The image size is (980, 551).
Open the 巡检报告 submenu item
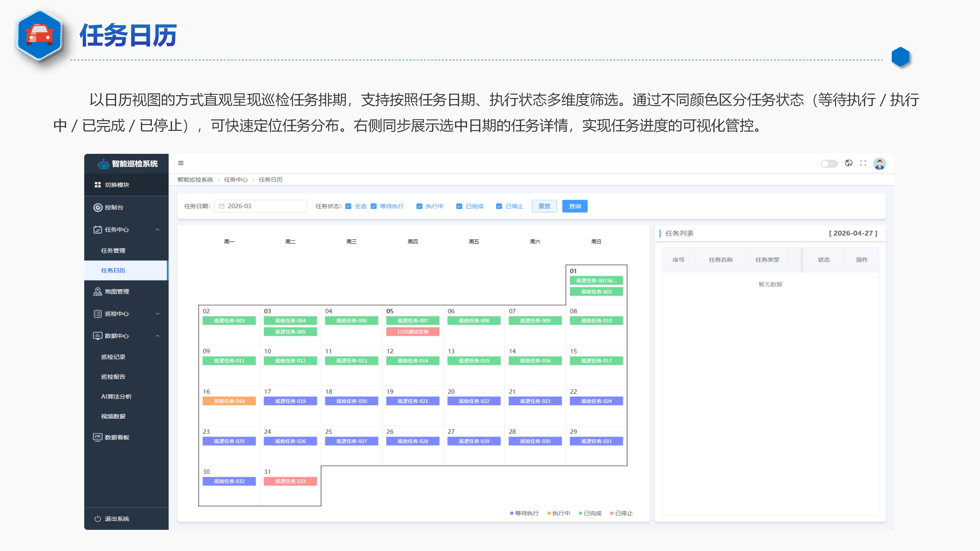coord(126,377)
